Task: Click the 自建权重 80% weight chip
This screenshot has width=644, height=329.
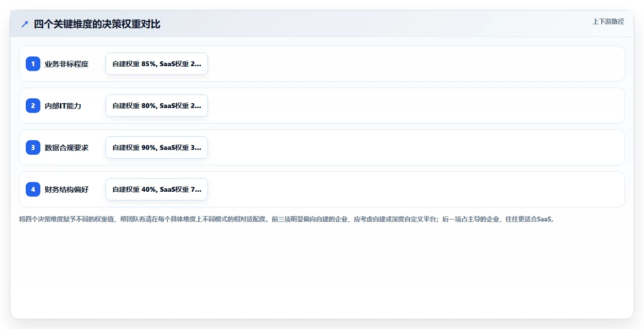Action: click(157, 106)
